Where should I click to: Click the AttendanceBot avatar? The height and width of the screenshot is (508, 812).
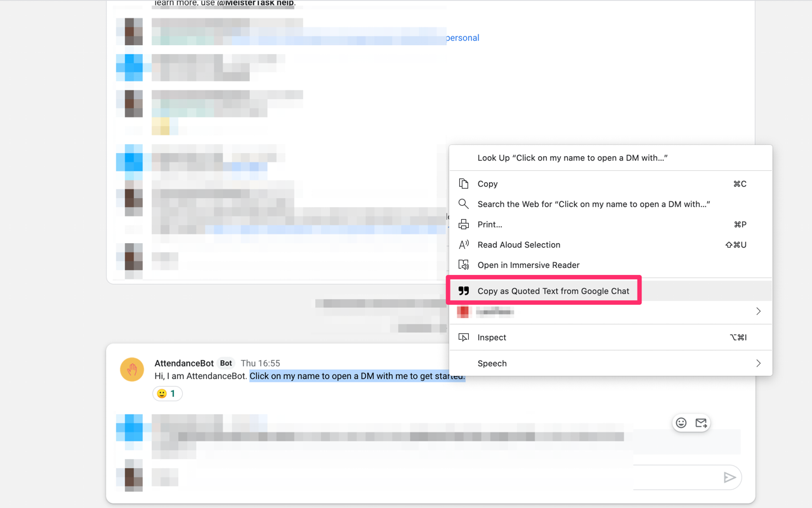(132, 370)
